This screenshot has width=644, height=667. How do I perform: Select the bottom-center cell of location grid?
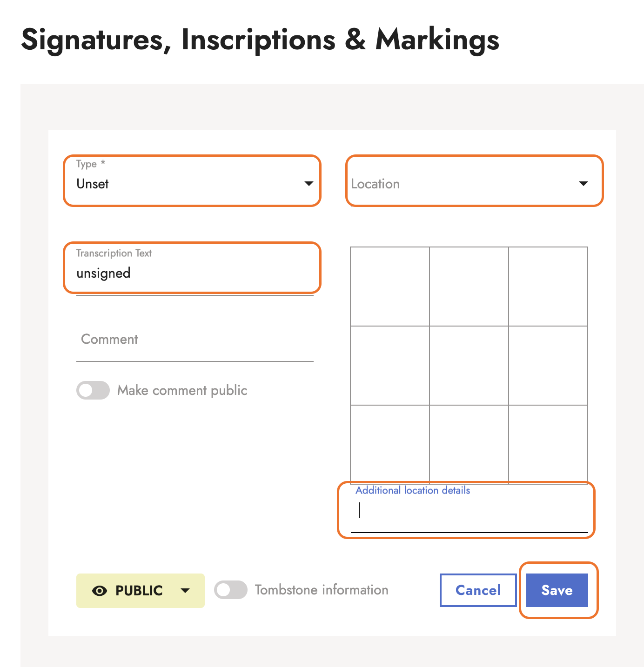[469, 443]
